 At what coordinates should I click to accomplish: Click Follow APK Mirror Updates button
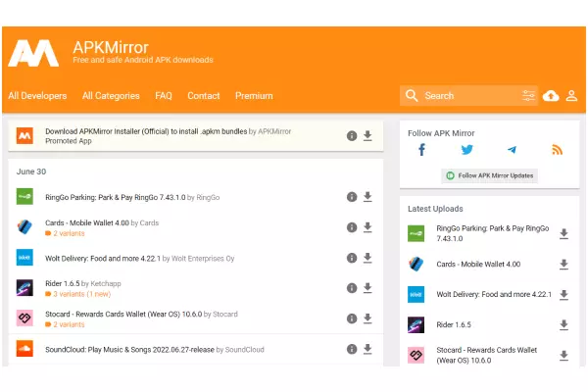pyautogui.click(x=489, y=175)
